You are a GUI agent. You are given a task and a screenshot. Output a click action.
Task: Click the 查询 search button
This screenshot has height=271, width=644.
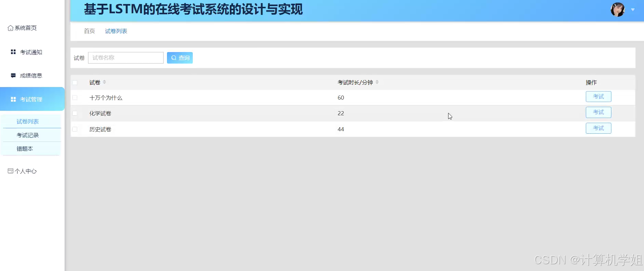pos(180,58)
